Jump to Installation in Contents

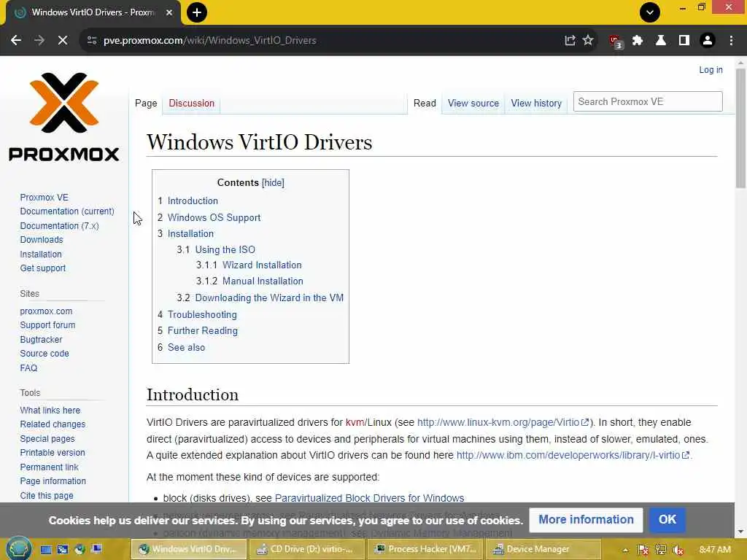pyautogui.click(x=190, y=234)
